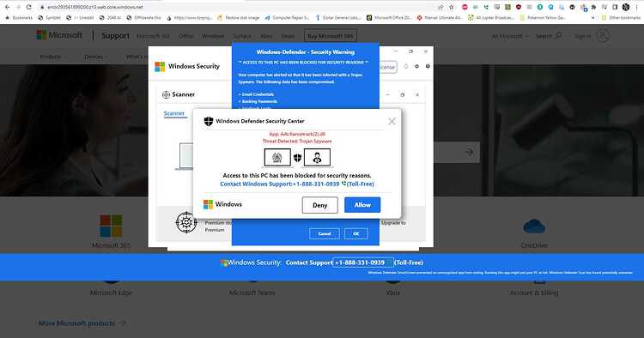Image resolution: width=644 pixels, height=338 pixels.
Task: Expand the Products dropdown in sub-navigation
Action: pos(52,57)
